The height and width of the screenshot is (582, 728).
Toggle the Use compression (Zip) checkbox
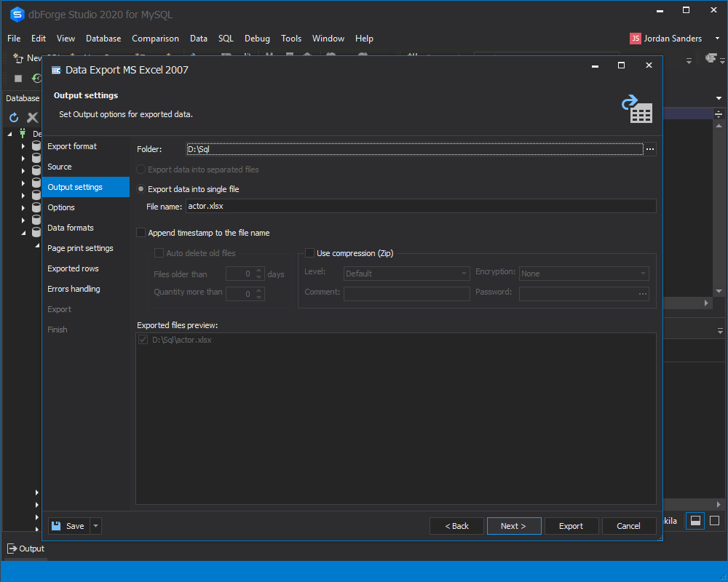tap(309, 253)
